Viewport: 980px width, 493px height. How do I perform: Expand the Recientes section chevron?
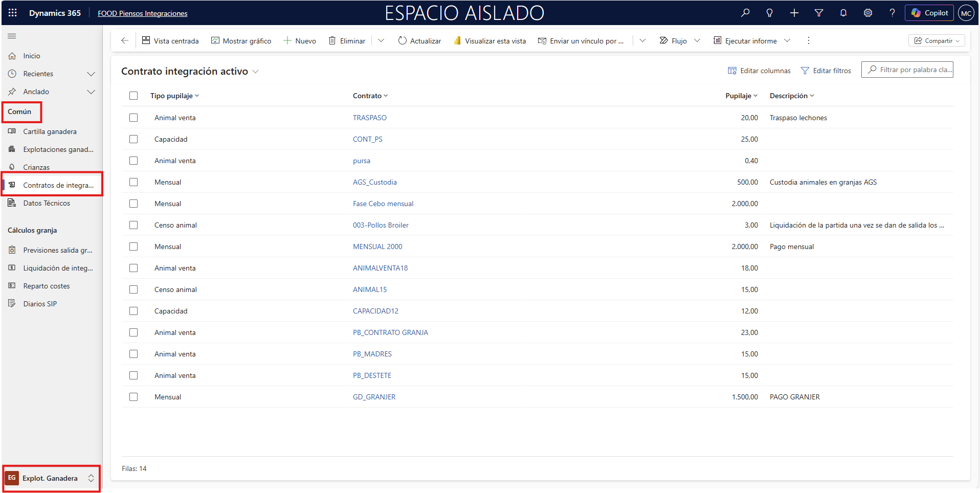pos(91,74)
